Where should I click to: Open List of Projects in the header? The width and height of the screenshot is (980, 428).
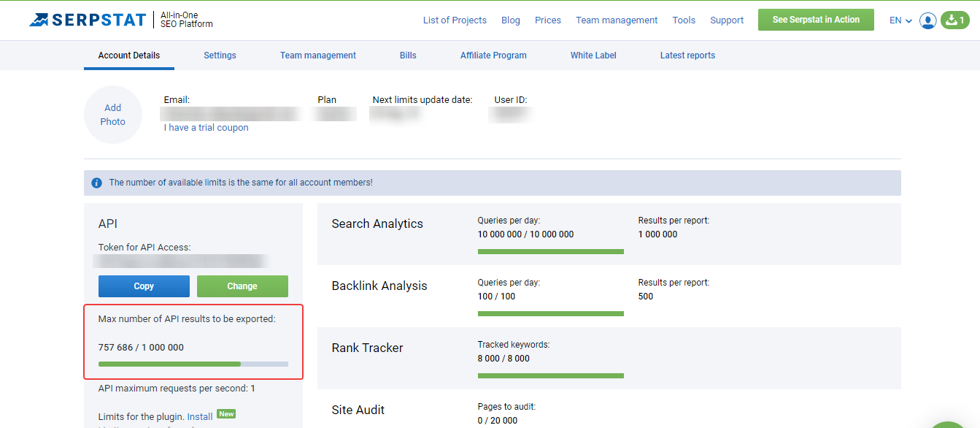click(455, 20)
